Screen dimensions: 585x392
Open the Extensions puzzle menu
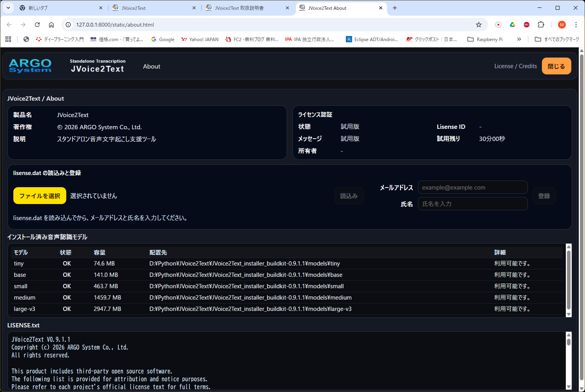click(x=541, y=25)
